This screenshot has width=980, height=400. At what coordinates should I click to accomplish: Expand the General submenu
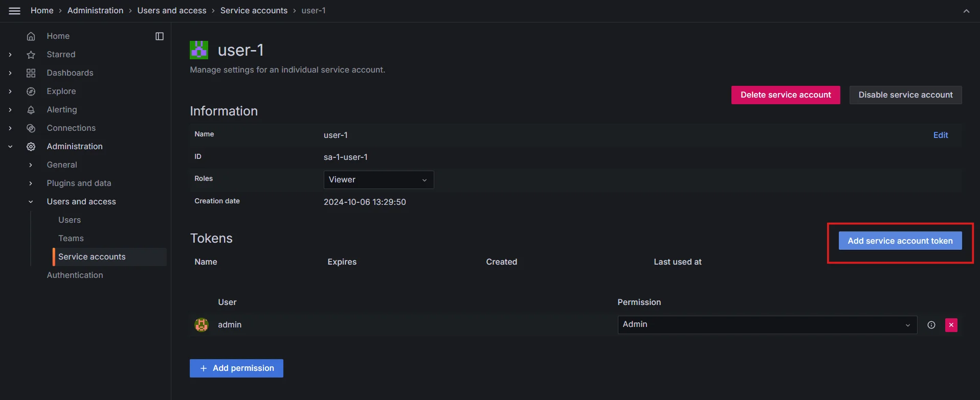click(31, 165)
